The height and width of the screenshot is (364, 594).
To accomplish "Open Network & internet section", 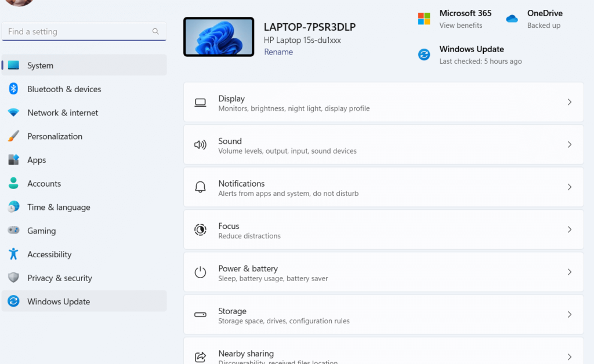I will click(84, 112).
